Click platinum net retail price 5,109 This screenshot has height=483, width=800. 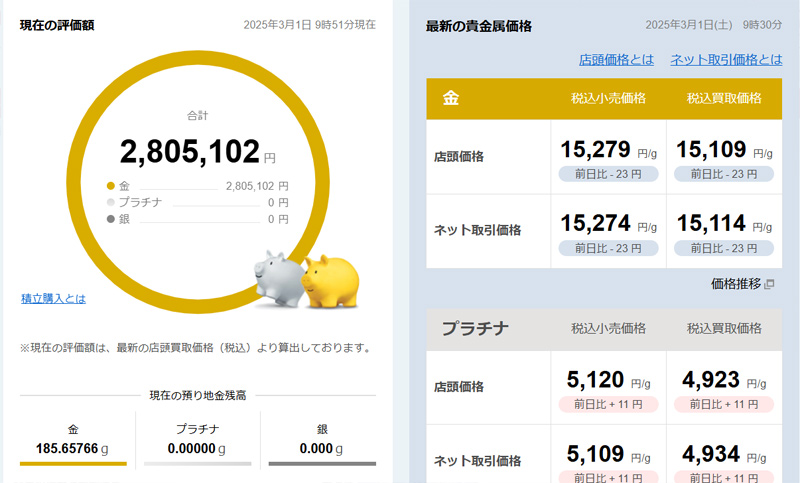pyautogui.click(x=595, y=453)
